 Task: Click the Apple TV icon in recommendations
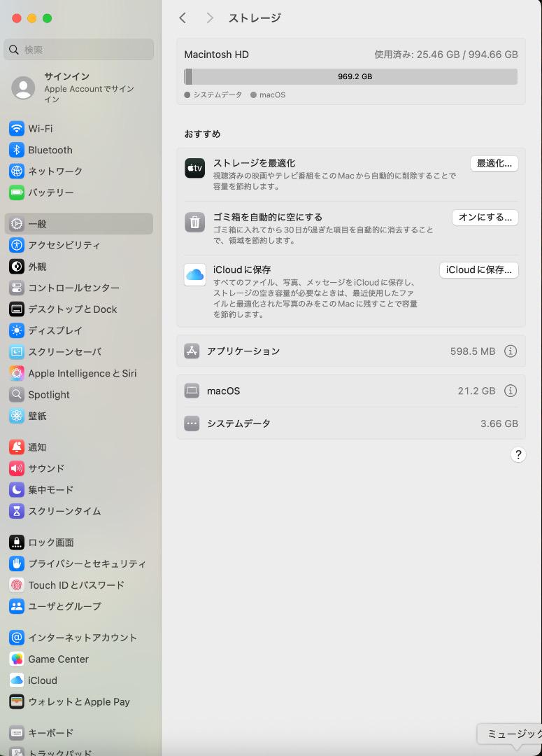click(194, 168)
